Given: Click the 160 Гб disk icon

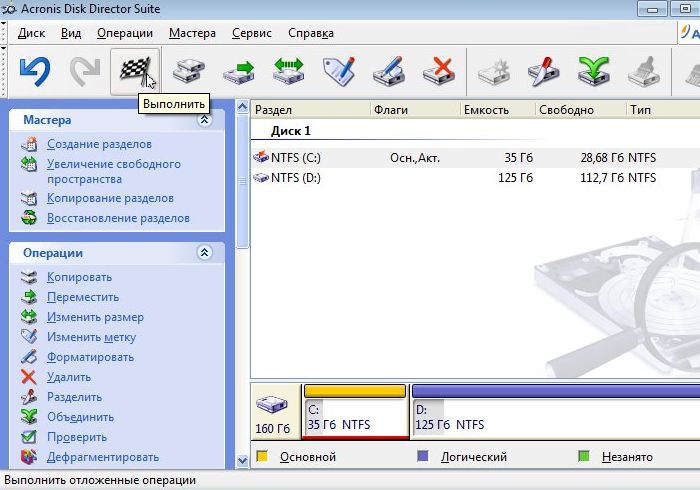Looking at the screenshot, I should point(272,404).
